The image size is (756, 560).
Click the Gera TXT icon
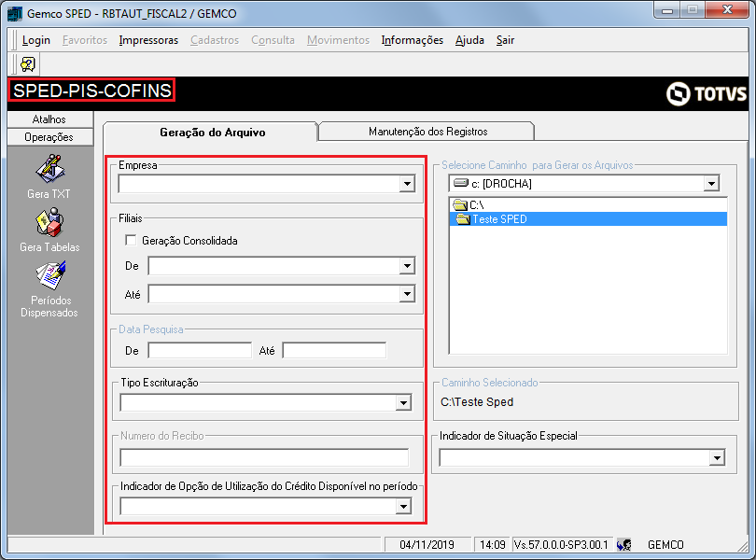pyautogui.click(x=50, y=169)
